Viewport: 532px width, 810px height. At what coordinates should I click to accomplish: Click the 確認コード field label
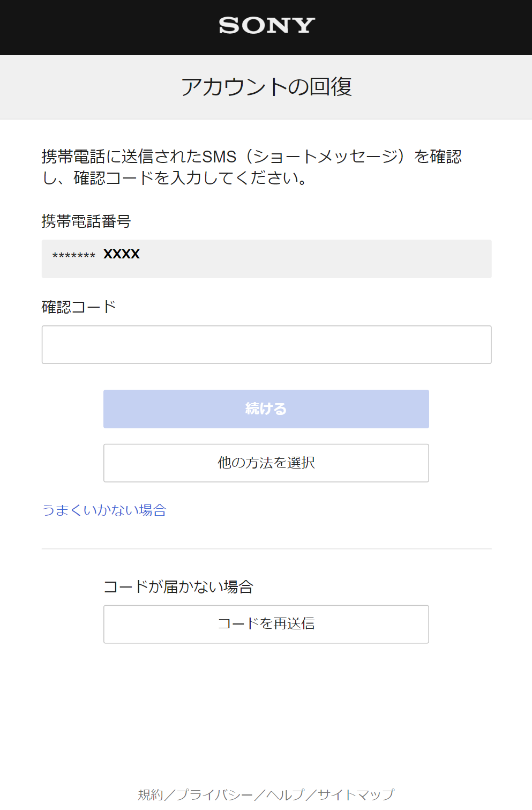coord(79,307)
